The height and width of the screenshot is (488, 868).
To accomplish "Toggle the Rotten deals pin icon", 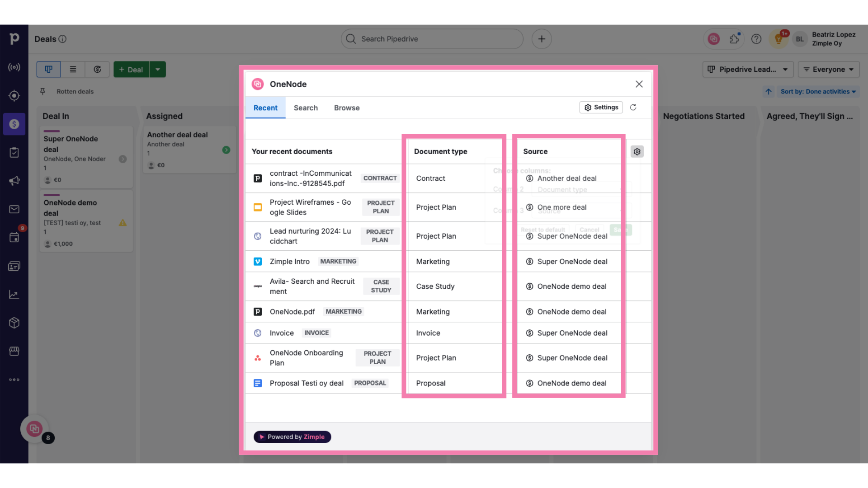I will tap(42, 91).
